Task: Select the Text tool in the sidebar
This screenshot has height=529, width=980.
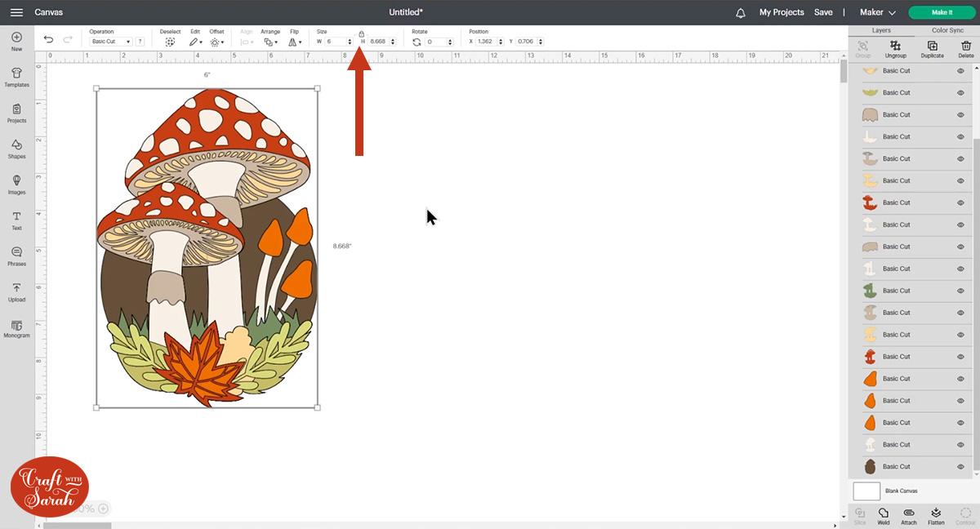Action: point(16,221)
